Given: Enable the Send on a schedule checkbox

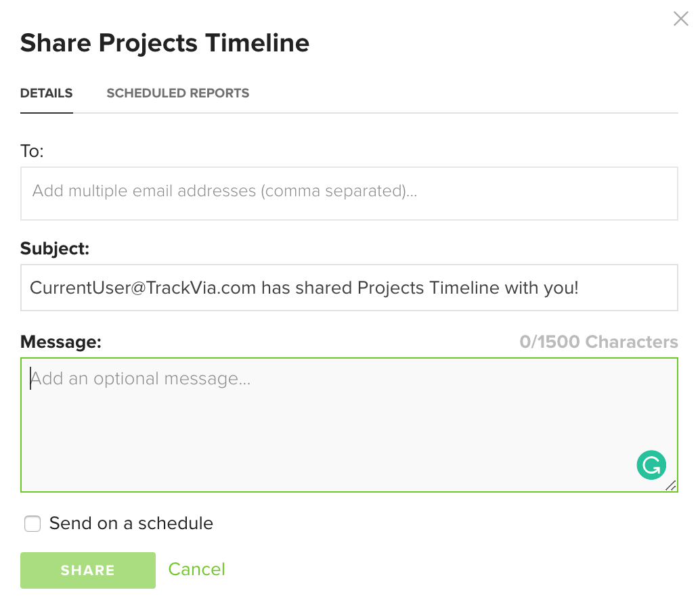Looking at the screenshot, I should point(32,523).
